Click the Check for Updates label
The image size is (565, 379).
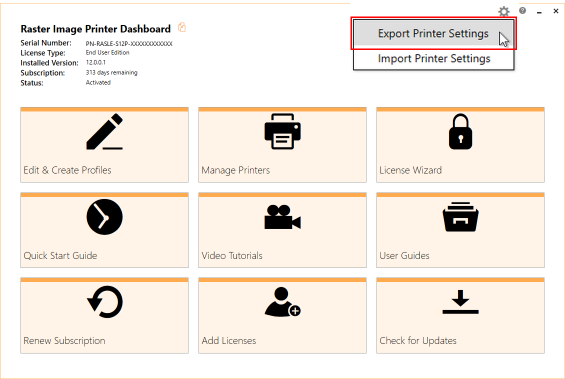click(x=418, y=340)
